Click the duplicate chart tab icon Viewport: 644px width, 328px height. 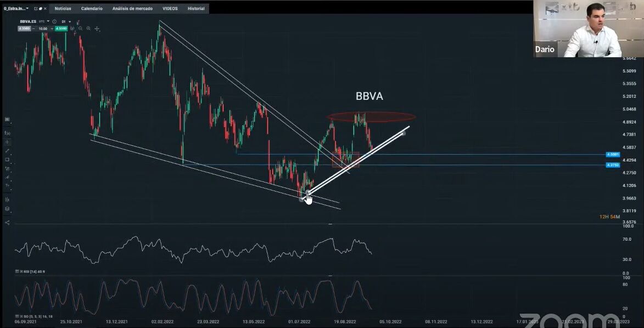[x=40, y=9]
